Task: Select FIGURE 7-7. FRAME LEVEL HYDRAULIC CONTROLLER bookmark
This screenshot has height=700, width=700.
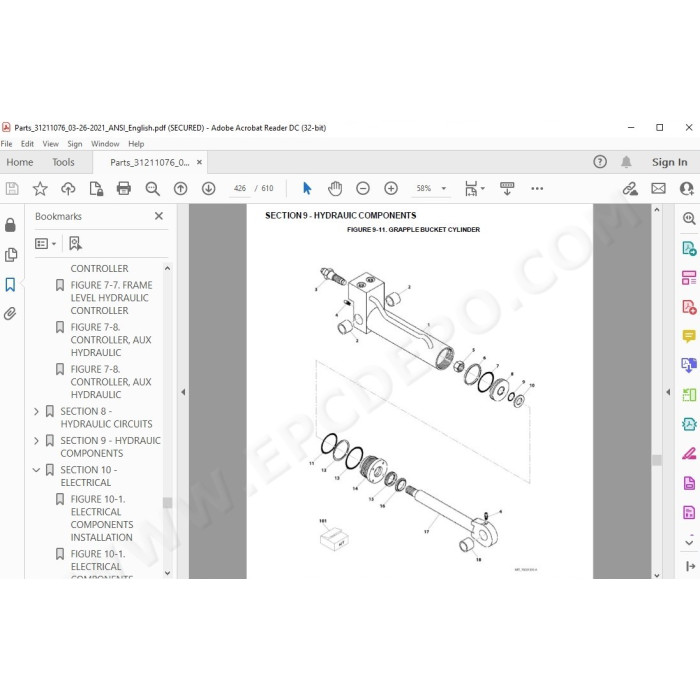Action: [111, 298]
